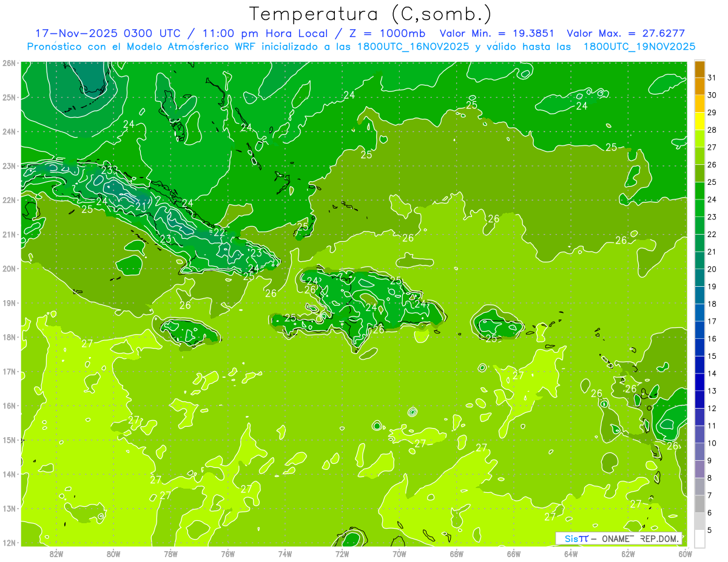The height and width of the screenshot is (562, 728).
Task: Click the "28" label on the color scale
Action: [712, 130]
